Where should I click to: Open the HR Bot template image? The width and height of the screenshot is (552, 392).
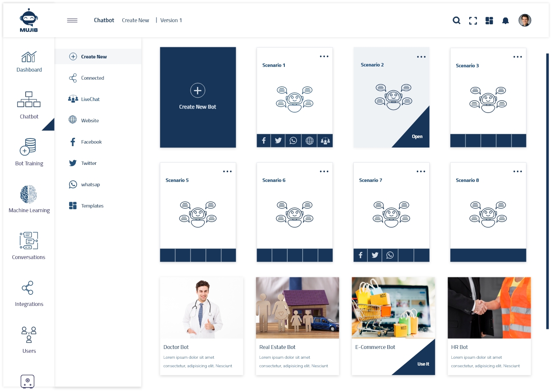[489, 308]
